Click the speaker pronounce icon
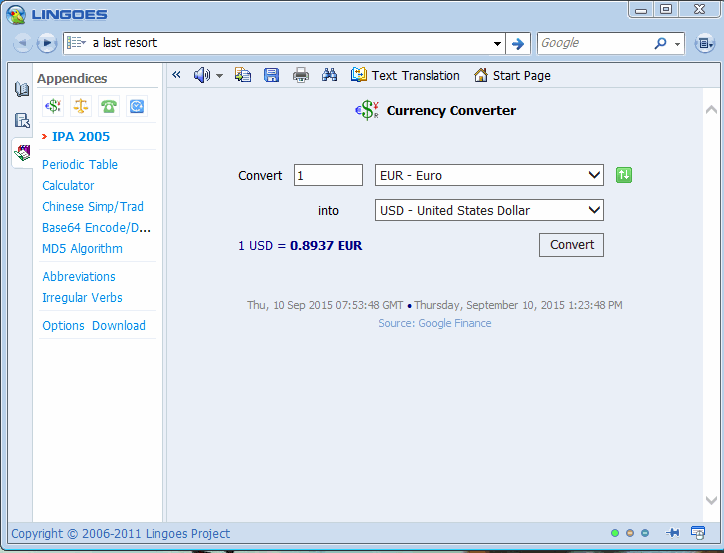 [x=202, y=75]
